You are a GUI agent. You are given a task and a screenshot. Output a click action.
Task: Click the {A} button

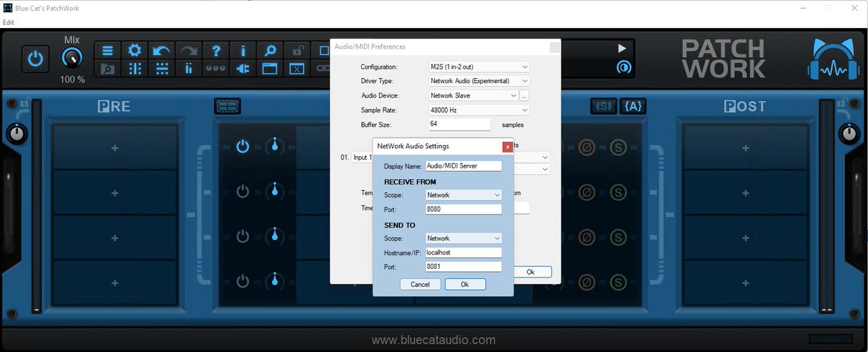tap(633, 106)
